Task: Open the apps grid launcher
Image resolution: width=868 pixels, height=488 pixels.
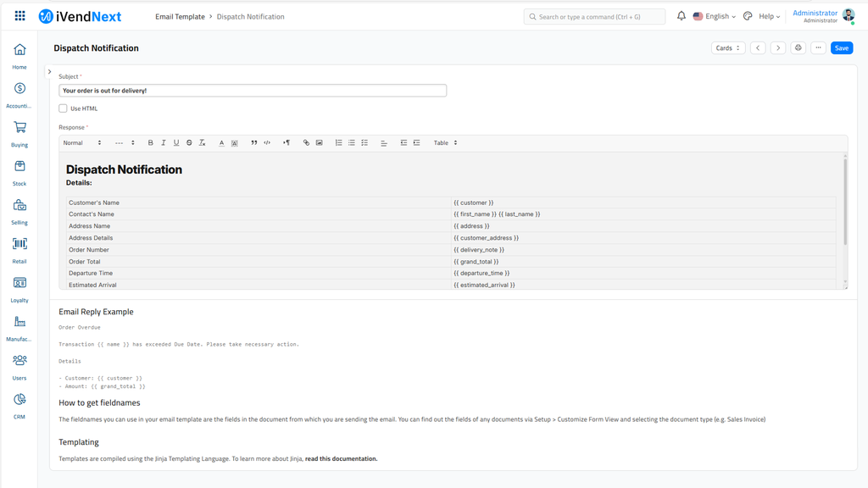Action: (x=20, y=16)
